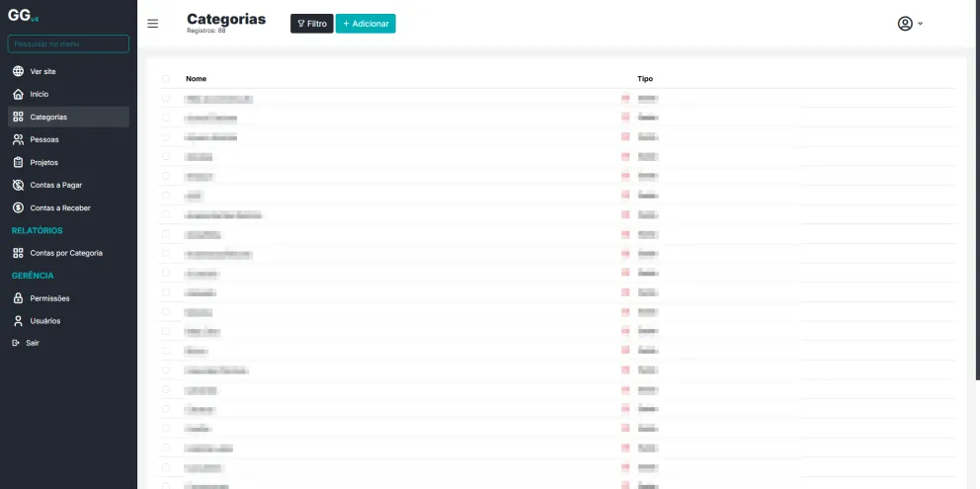Focus the Pesquisar no menu search field
Viewport: 980px width, 489px height.
pyautogui.click(x=68, y=43)
